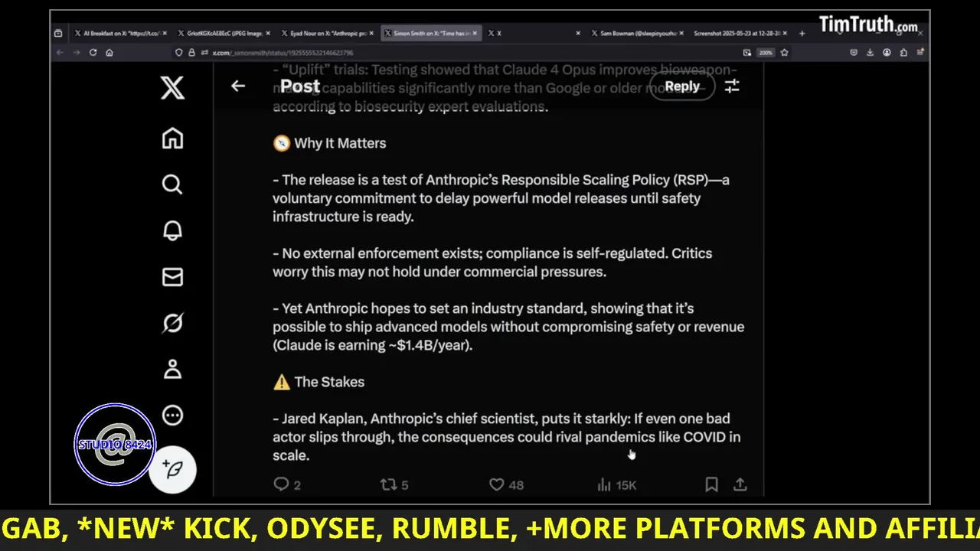980x551 pixels.
Task: Bookmark this post
Action: [x=711, y=484]
